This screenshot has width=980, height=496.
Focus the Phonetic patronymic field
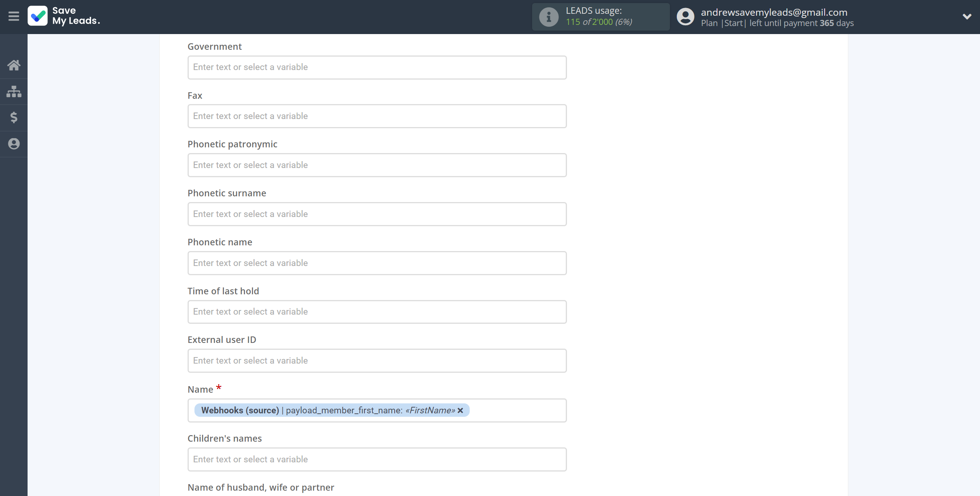377,165
